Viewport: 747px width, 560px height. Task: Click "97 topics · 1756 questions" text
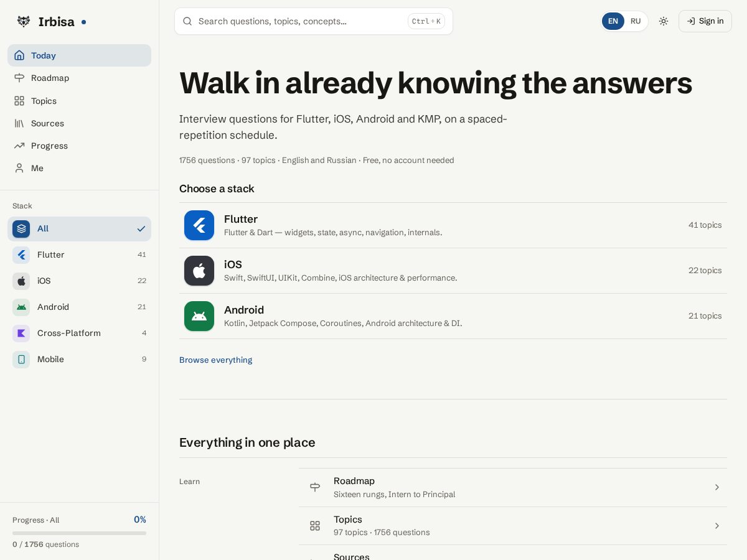tap(382, 533)
